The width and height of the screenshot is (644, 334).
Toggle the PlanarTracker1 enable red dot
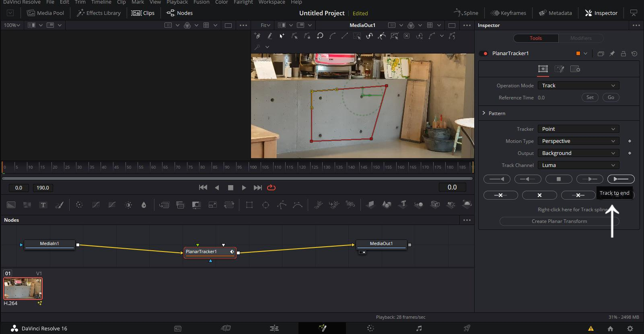pyautogui.click(x=486, y=54)
